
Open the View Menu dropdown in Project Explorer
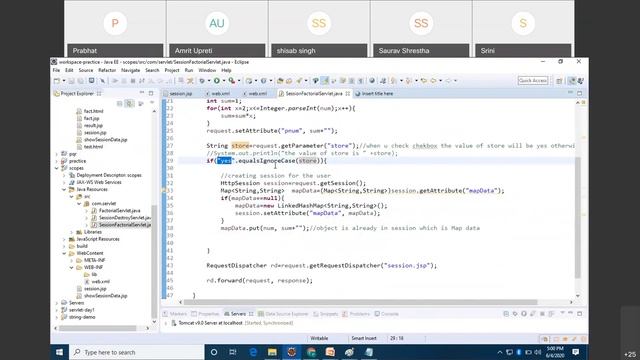pyautogui.click(x=151, y=103)
